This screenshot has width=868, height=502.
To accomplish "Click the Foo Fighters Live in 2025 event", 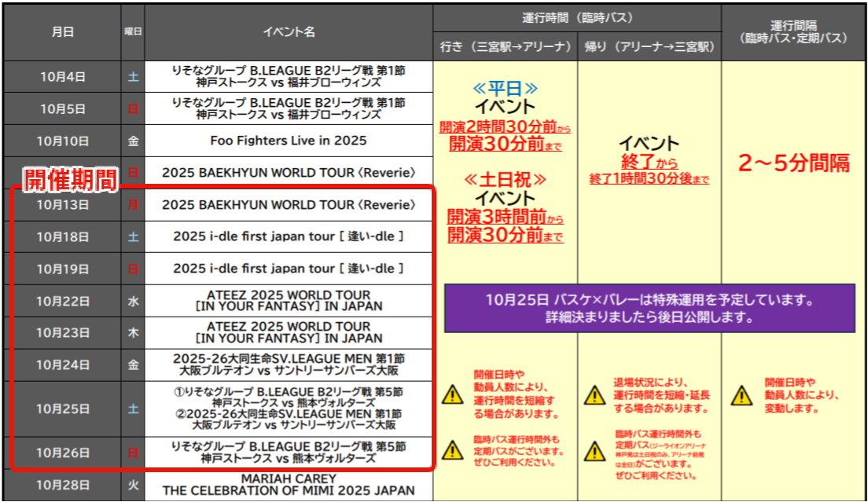I will click(289, 141).
